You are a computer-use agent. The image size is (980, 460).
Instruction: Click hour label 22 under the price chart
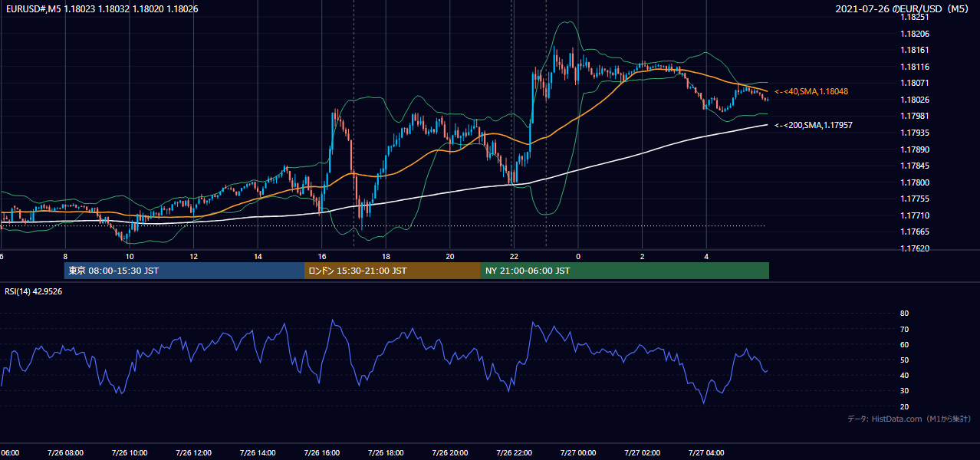point(514,257)
